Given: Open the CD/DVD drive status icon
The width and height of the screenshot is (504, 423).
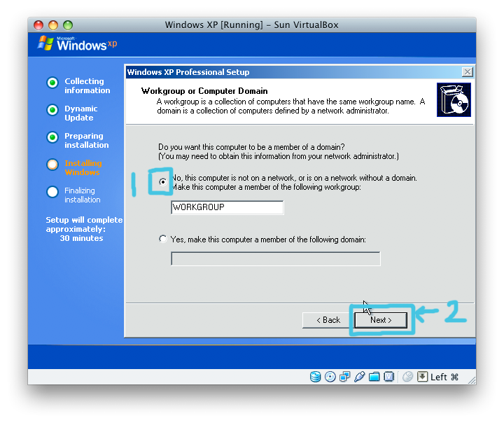Looking at the screenshot, I should click(330, 376).
